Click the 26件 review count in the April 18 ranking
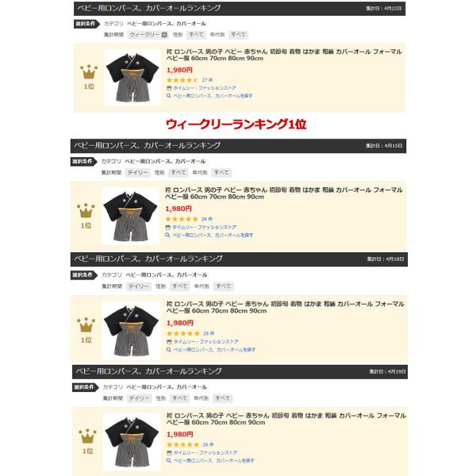This screenshot has width=476, height=476. (209, 333)
